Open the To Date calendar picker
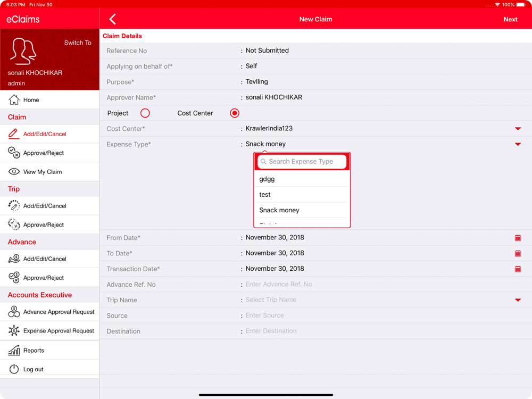The height and width of the screenshot is (399, 532). click(x=518, y=253)
